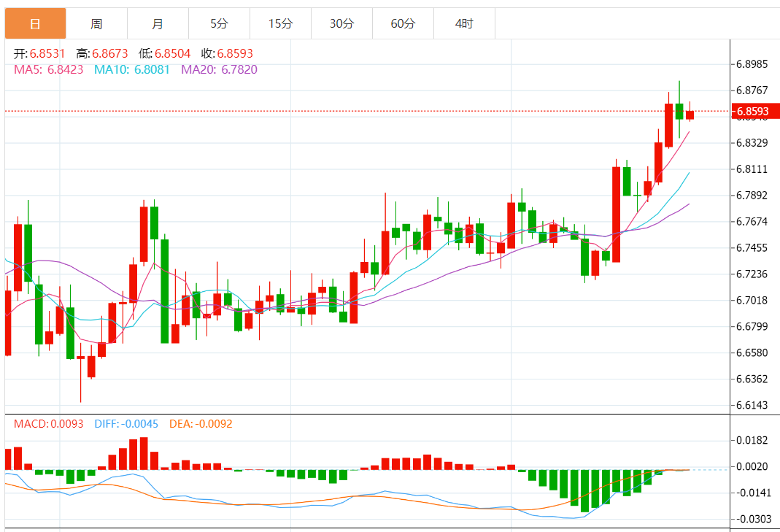Open the 15分 chart tab
The width and height of the screenshot is (780, 532).
[x=281, y=23]
